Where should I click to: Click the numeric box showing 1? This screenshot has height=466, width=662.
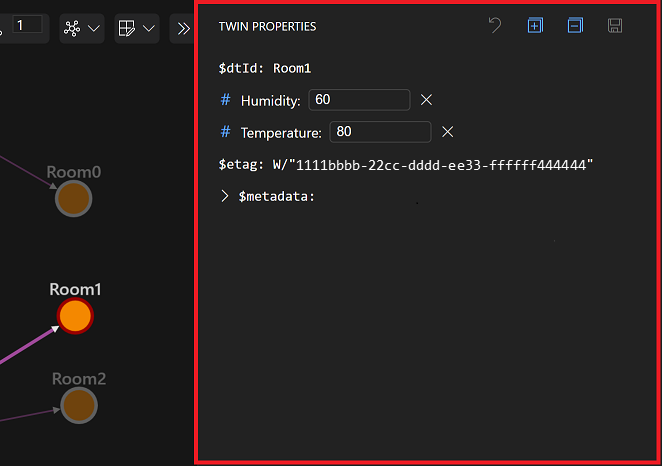pyautogui.click(x=27, y=25)
